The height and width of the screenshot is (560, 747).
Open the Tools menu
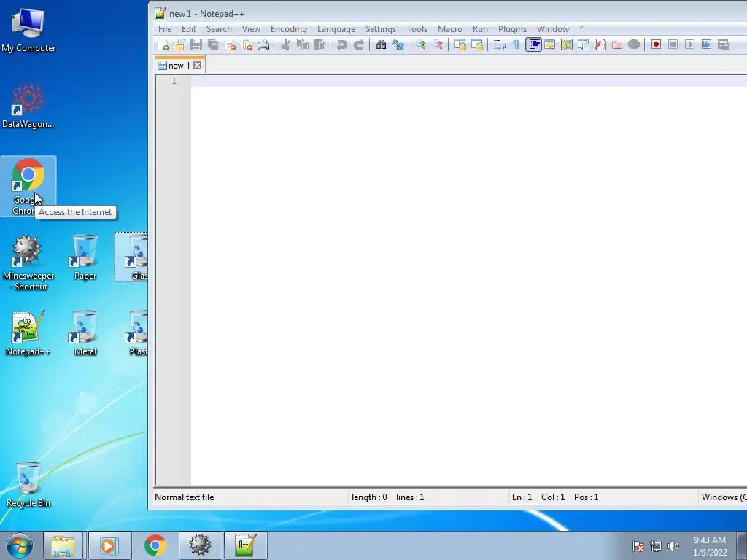(417, 29)
